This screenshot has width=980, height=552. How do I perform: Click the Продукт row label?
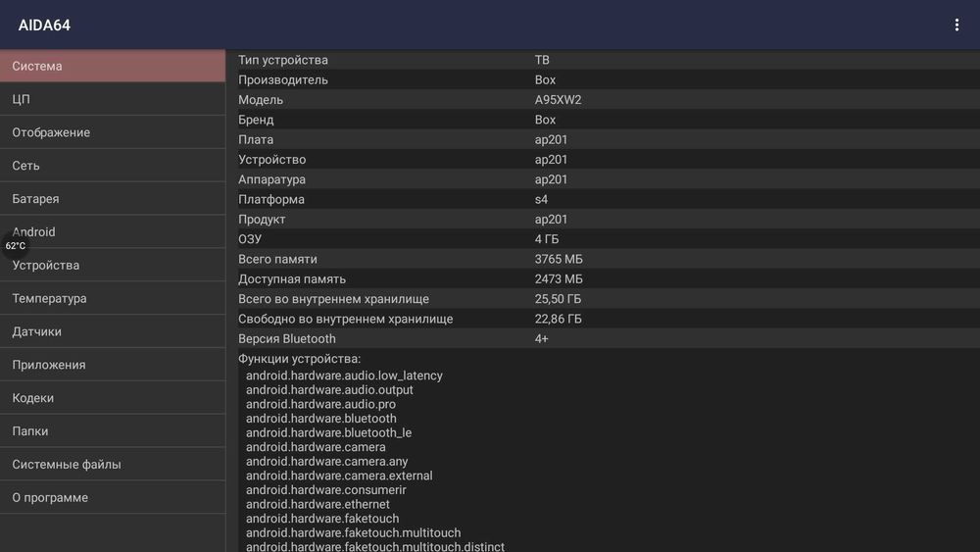(262, 220)
